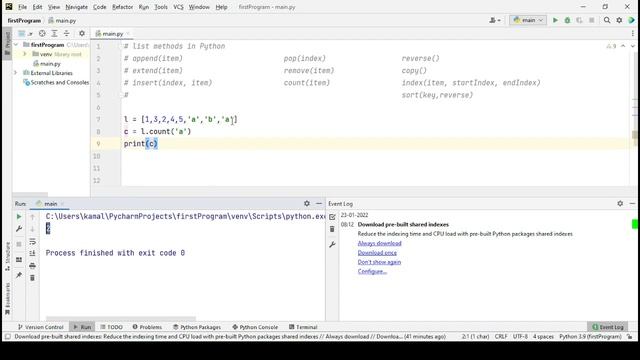Toggle soft-wrap in Run console
This screenshot has height=360, width=640.
coord(33,242)
